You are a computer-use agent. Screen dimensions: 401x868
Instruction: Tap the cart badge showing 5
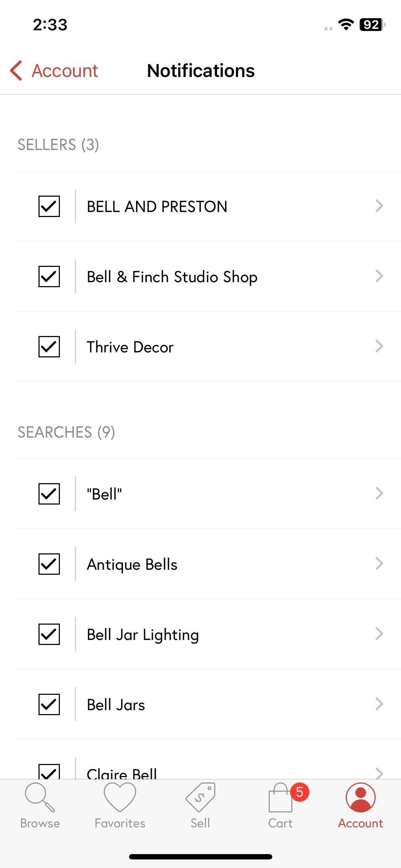coord(300,792)
